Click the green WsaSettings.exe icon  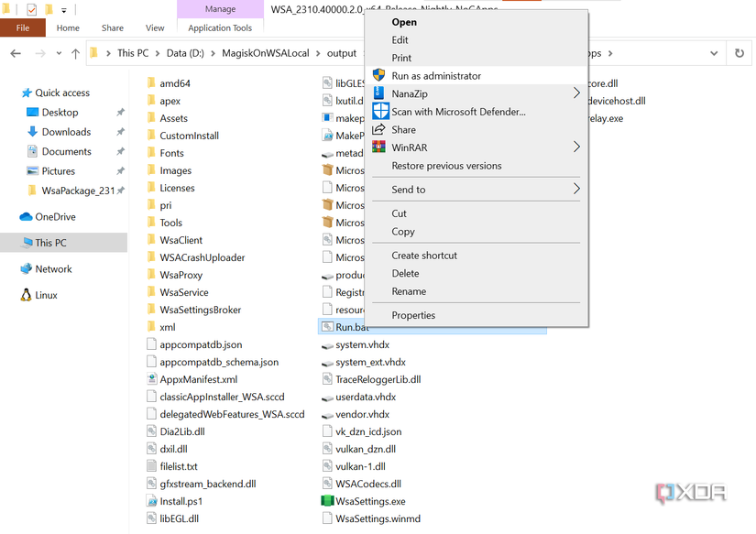click(327, 501)
